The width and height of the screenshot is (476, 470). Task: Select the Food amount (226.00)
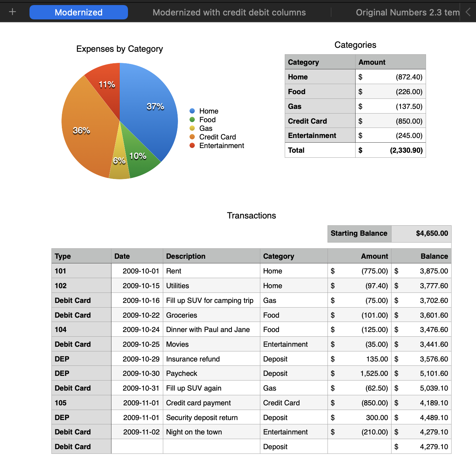tap(390, 92)
